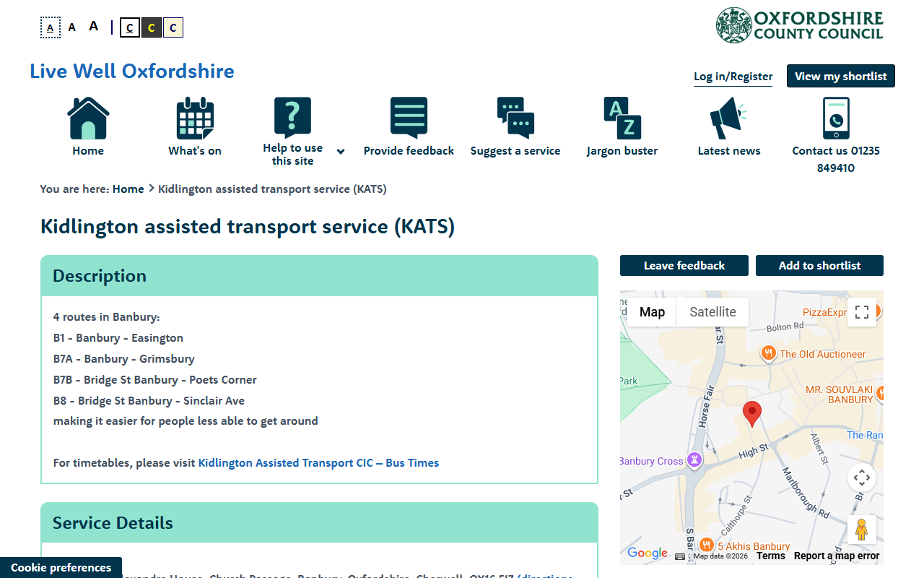The width and height of the screenshot is (924, 578).
Task: Click the Home house icon
Action: point(88,118)
